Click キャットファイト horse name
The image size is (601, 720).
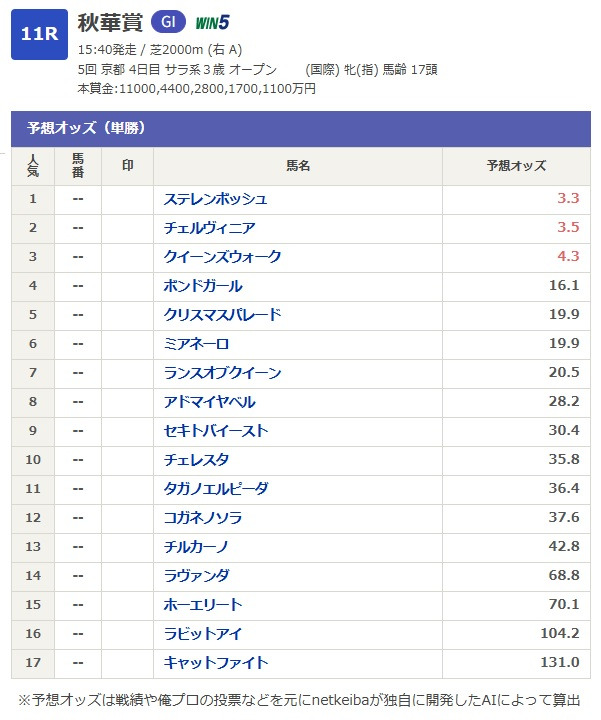coord(216,663)
